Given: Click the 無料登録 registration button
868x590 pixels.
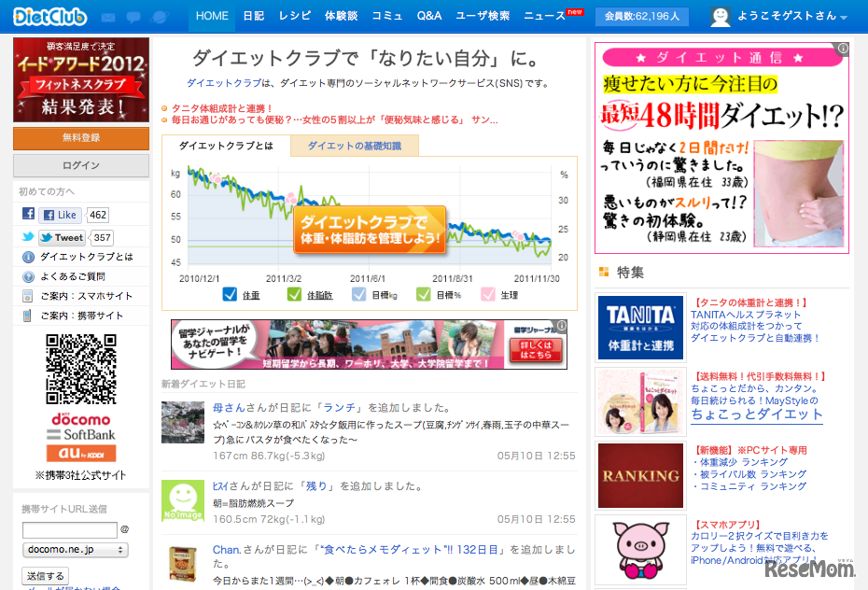Looking at the screenshot, I should [x=79, y=138].
